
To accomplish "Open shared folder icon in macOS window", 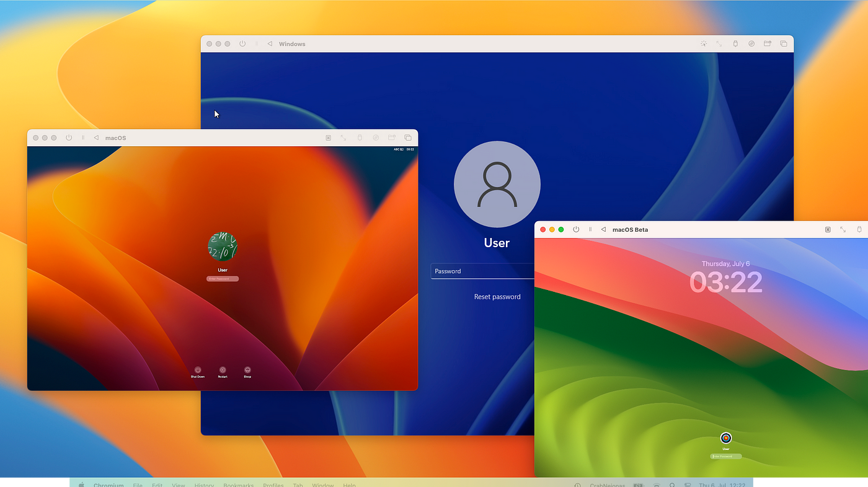I will [x=392, y=138].
